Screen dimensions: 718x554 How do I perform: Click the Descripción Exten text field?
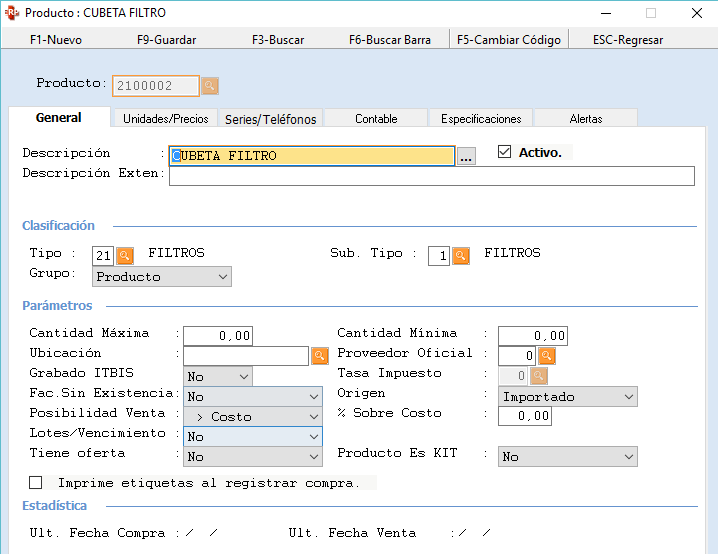[x=431, y=176]
